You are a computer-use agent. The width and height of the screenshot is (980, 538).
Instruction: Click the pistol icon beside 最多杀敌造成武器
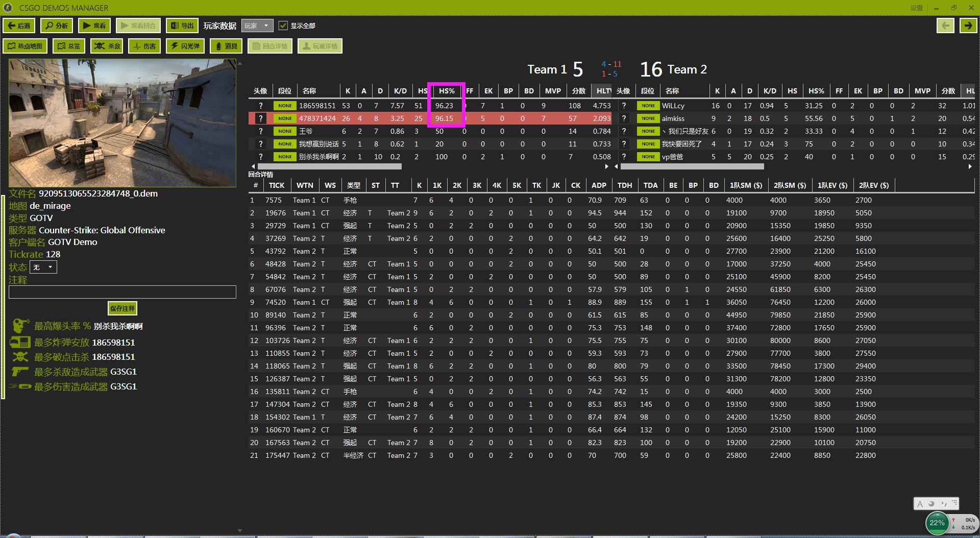coord(20,371)
